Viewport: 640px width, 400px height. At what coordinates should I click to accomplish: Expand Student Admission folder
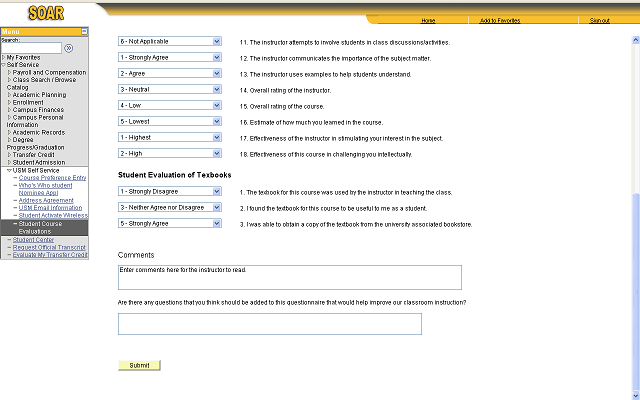point(9,162)
